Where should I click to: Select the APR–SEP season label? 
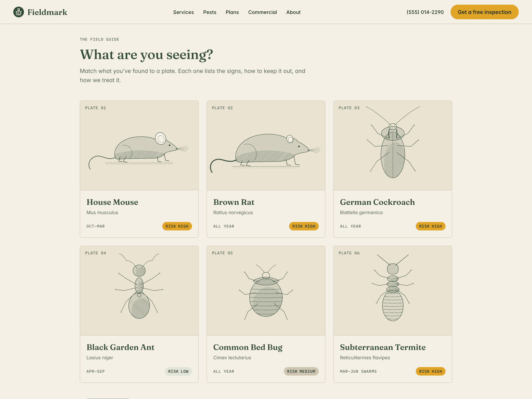click(96, 371)
